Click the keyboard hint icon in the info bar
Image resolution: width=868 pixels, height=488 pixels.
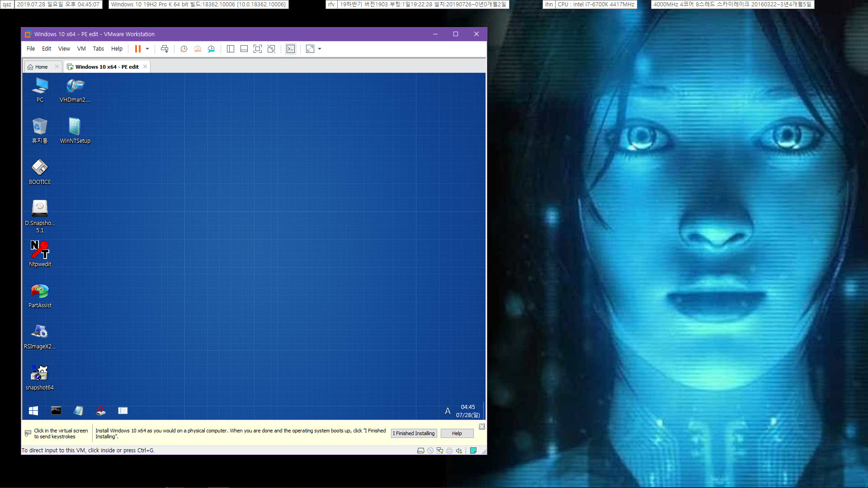28,433
